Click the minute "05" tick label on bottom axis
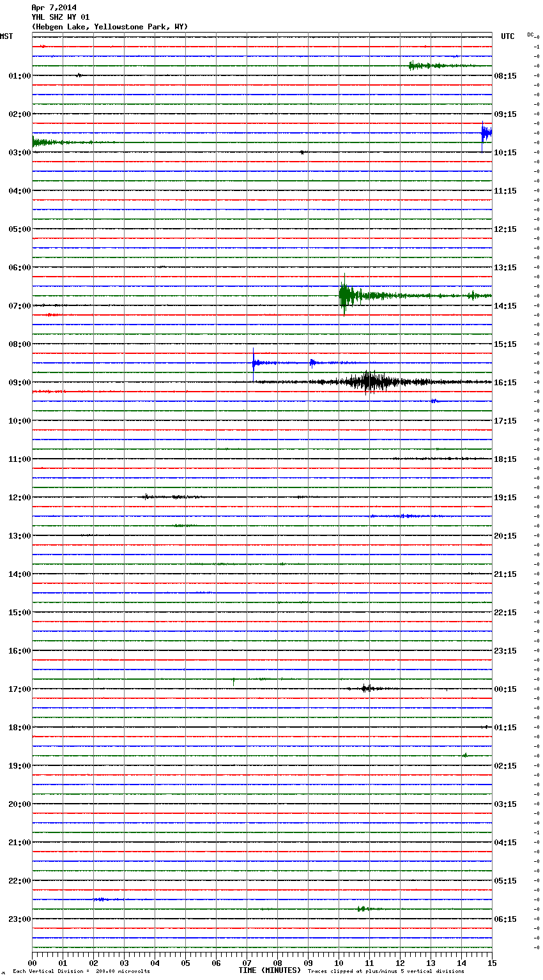 185,963
